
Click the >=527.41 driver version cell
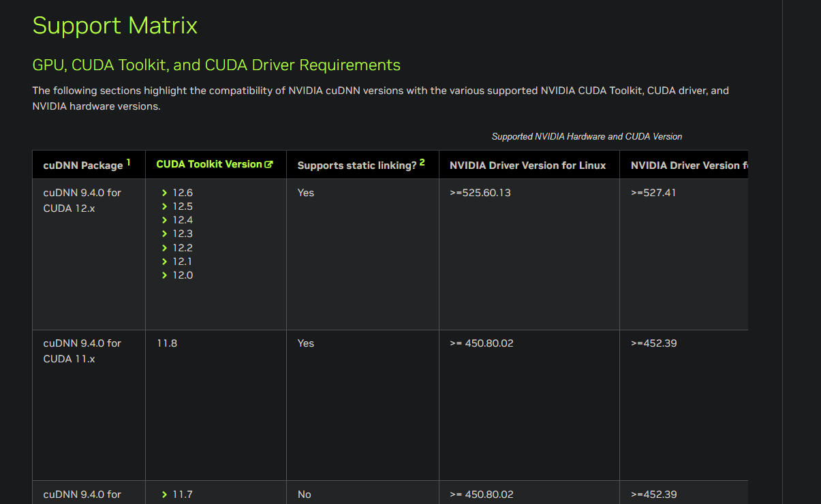click(653, 193)
